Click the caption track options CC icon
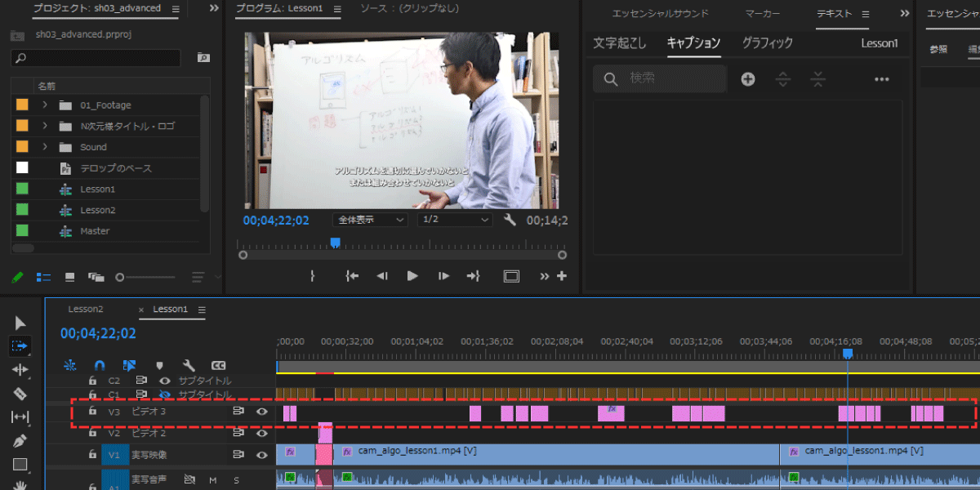This screenshot has width=980, height=490. click(218, 365)
